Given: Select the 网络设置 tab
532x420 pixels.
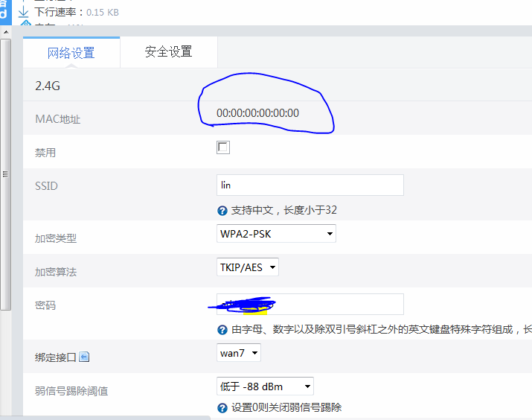Looking at the screenshot, I should click(71, 53).
